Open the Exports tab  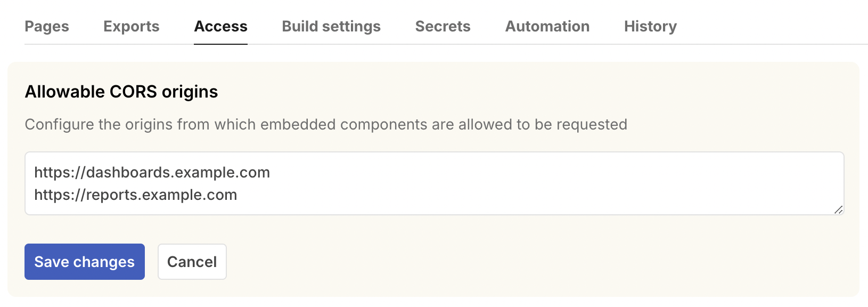(x=131, y=26)
